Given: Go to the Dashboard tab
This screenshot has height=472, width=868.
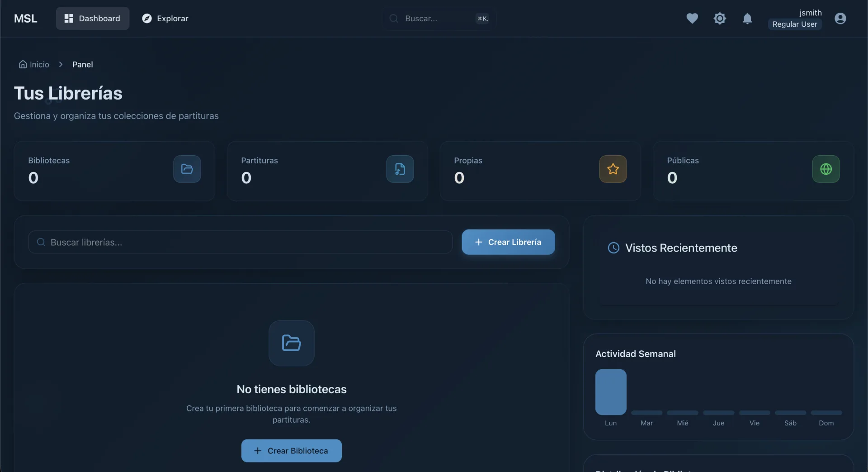Looking at the screenshot, I should 93,19.
